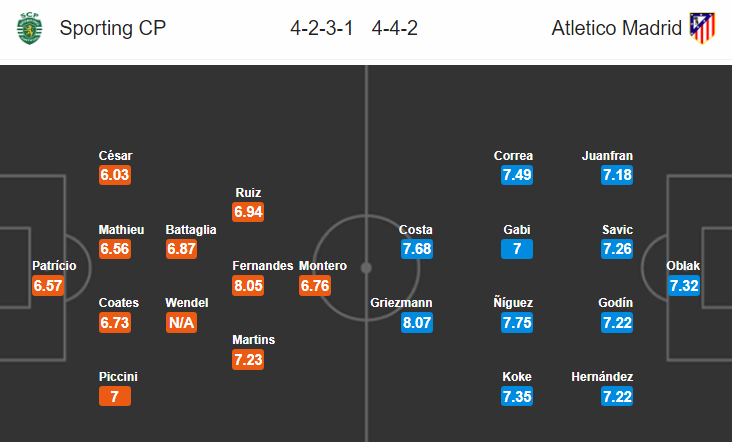
Task: Select Fernandes' 8.05 rating badge
Action: pos(248,286)
